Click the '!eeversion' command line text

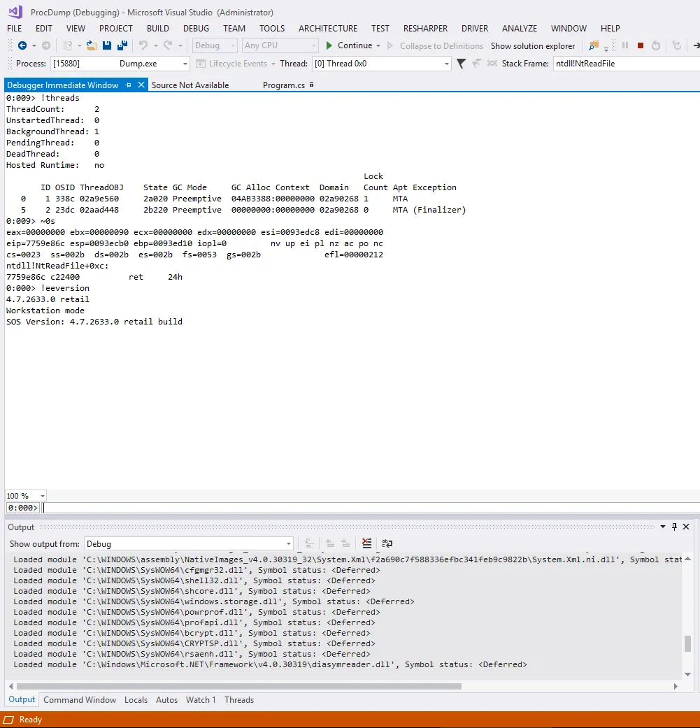[x=65, y=288]
